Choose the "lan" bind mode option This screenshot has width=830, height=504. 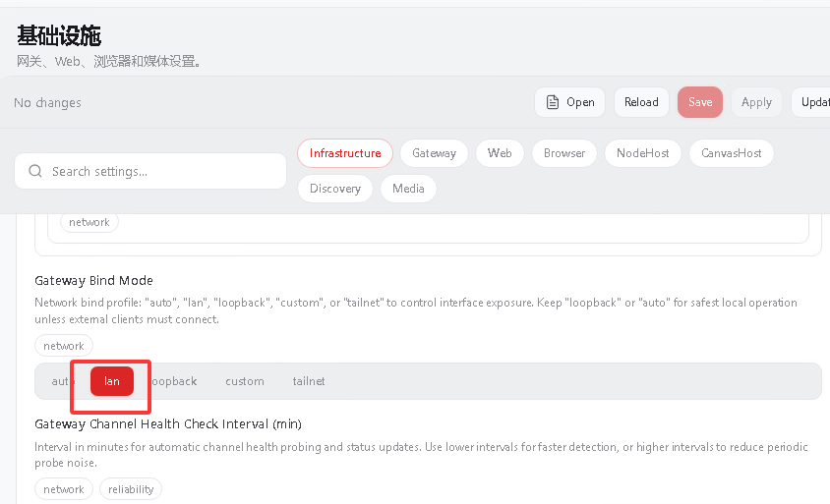(112, 381)
